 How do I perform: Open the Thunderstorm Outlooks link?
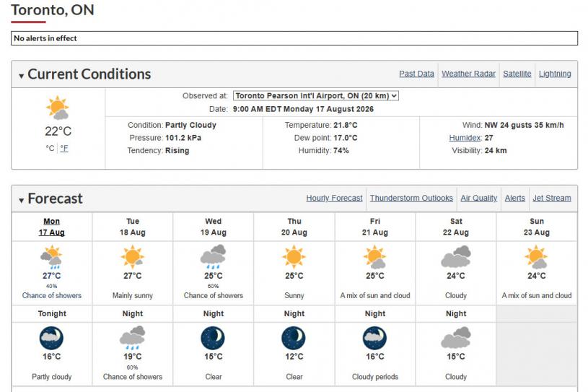(411, 198)
